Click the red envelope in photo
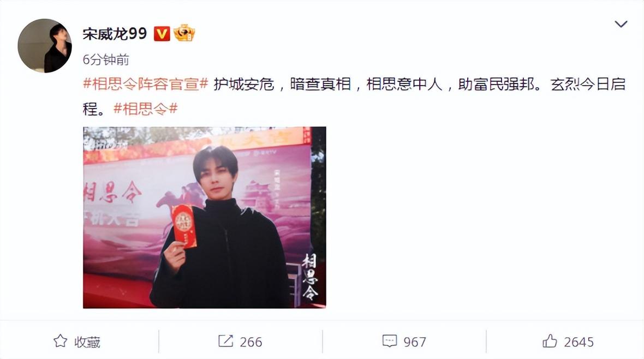Image resolution: width=644 pixels, height=359 pixels. 184,226
